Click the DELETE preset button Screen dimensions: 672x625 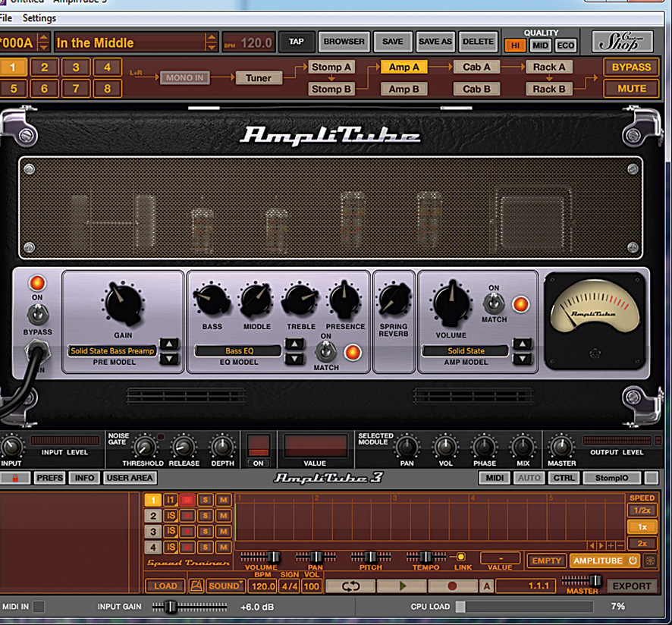point(479,42)
